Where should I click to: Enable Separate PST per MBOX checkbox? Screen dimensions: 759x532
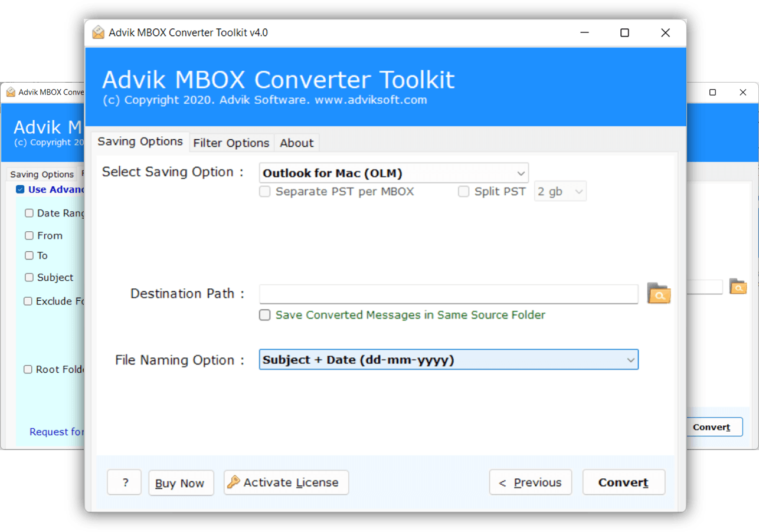click(265, 191)
